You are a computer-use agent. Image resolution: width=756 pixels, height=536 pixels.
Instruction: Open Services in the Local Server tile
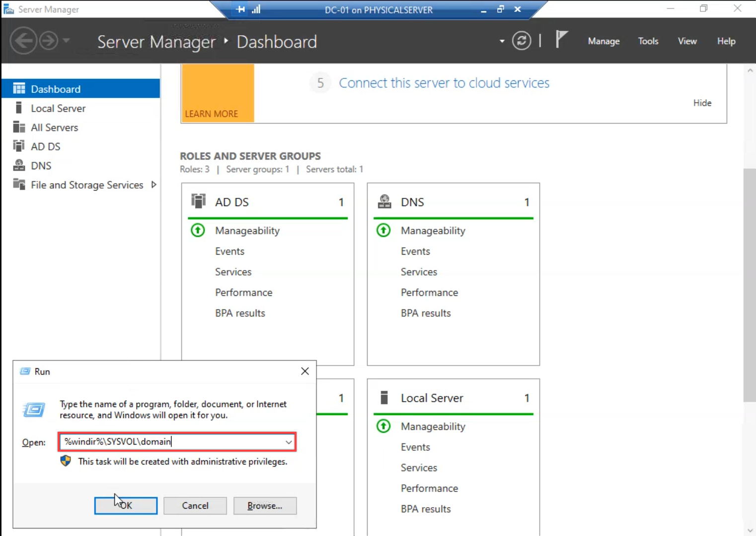[x=419, y=468]
